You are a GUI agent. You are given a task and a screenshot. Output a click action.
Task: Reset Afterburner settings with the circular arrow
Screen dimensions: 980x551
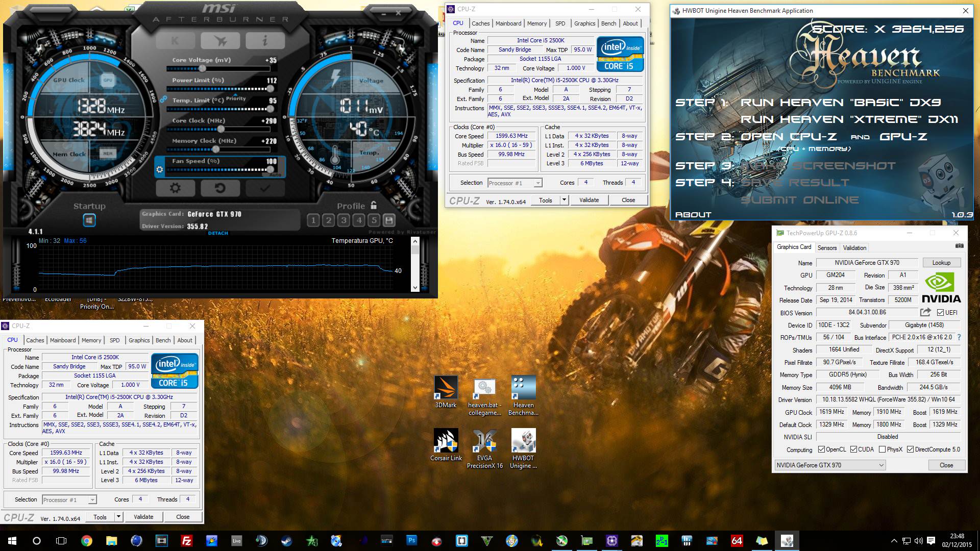click(220, 188)
